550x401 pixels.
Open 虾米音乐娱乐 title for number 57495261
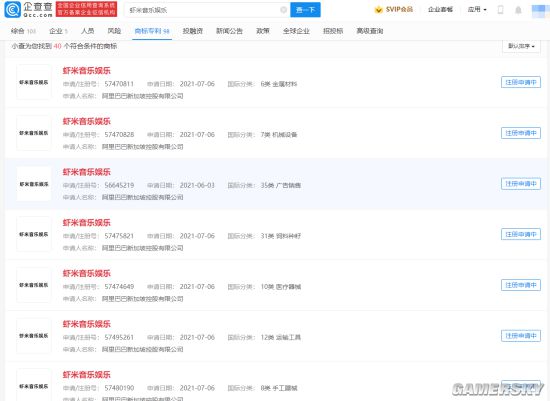pos(87,324)
